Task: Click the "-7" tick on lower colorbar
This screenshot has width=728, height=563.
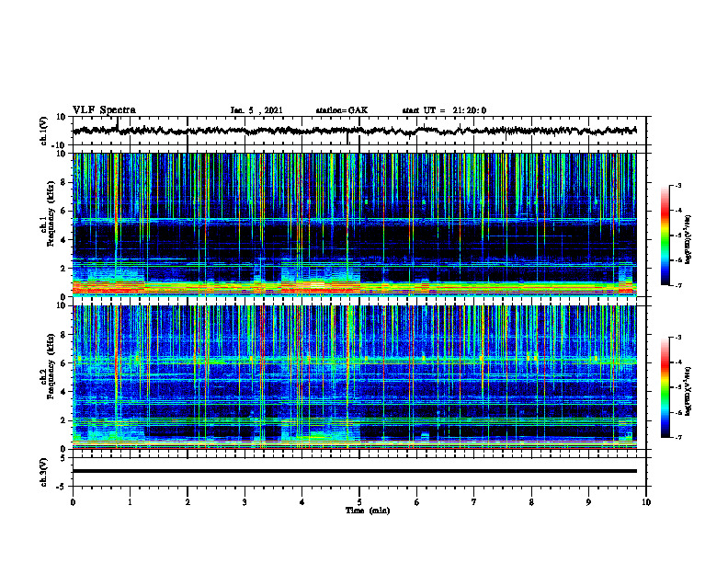Action: [x=677, y=438]
